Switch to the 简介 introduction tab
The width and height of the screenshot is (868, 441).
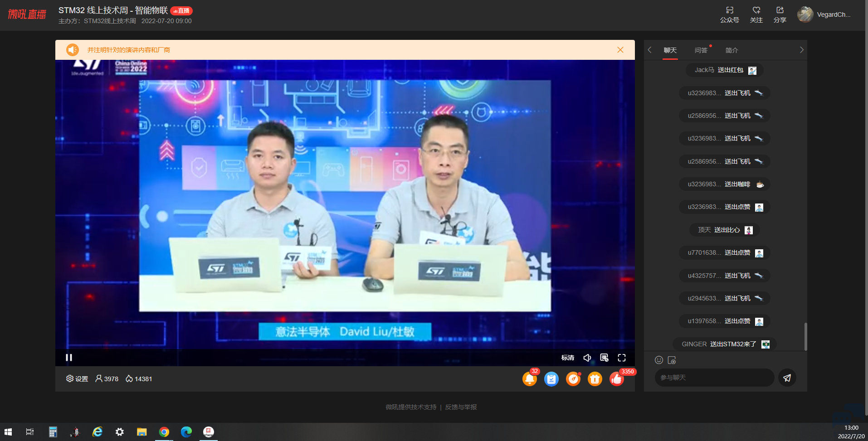(x=732, y=50)
